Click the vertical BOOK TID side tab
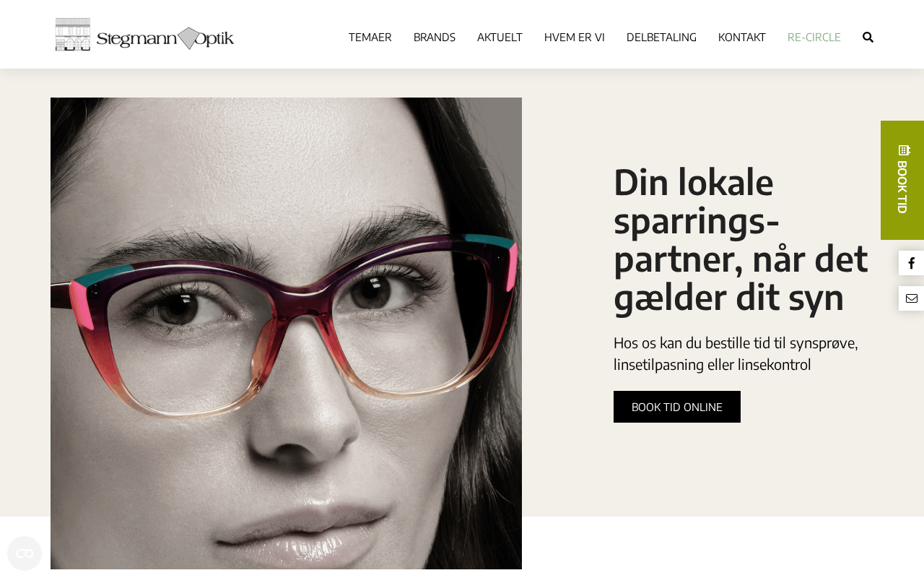This screenshot has width=924, height=578. click(902, 181)
